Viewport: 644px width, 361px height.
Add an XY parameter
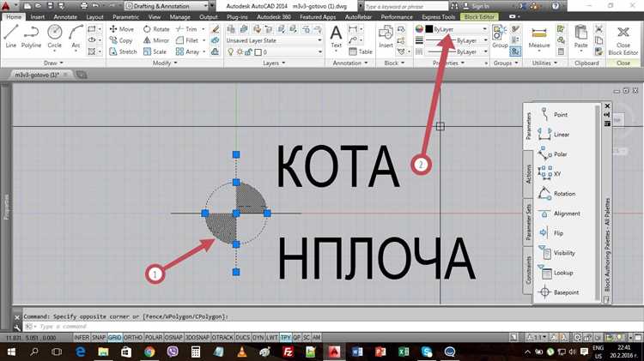[x=550, y=173]
